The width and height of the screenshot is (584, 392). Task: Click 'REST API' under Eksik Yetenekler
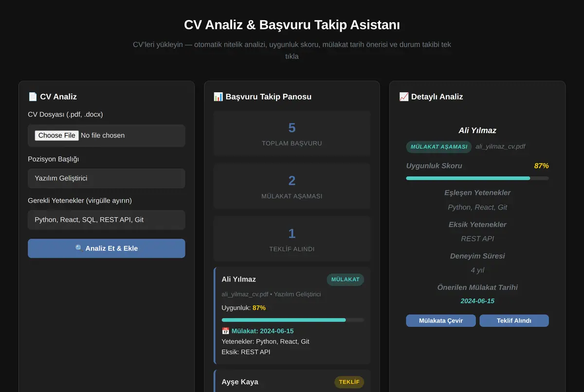(x=477, y=239)
